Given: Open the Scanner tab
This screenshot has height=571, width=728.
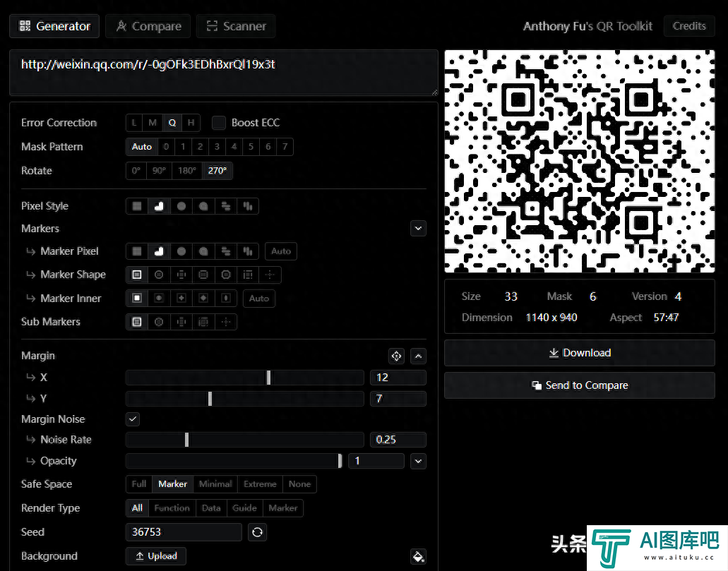Looking at the screenshot, I should (236, 26).
